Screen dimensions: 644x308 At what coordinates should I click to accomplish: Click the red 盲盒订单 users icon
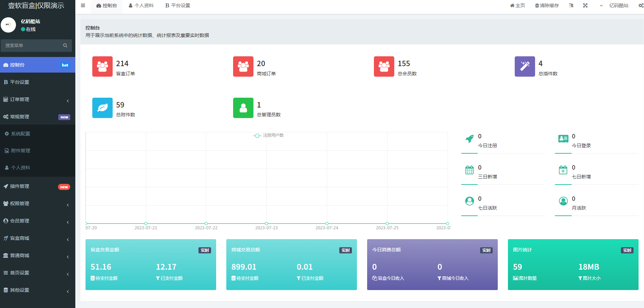click(x=102, y=66)
